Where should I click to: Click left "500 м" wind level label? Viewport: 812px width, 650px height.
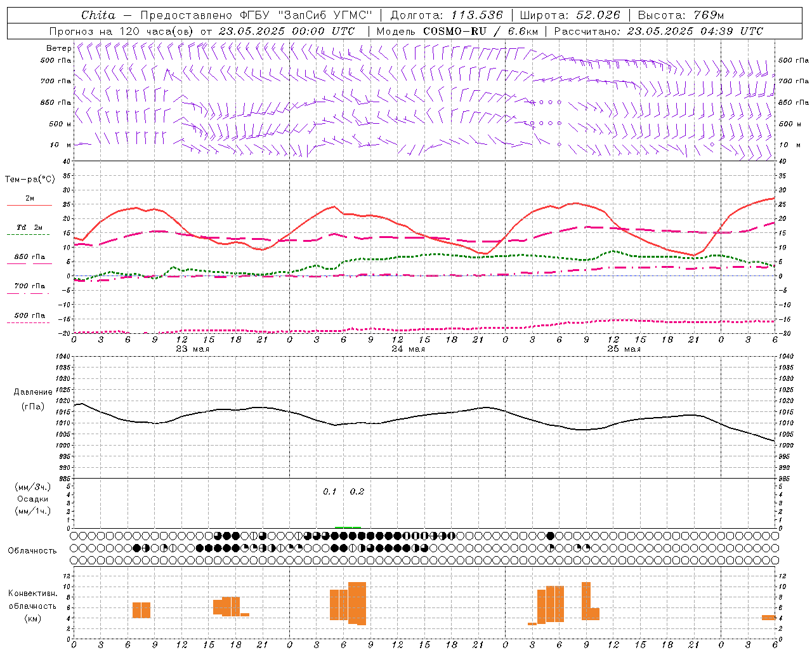[60, 124]
